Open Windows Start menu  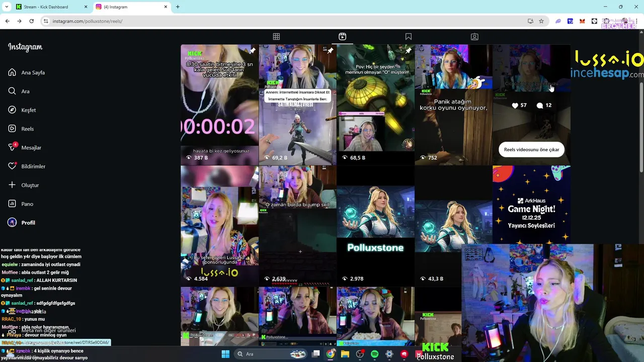click(x=225, y=354)
